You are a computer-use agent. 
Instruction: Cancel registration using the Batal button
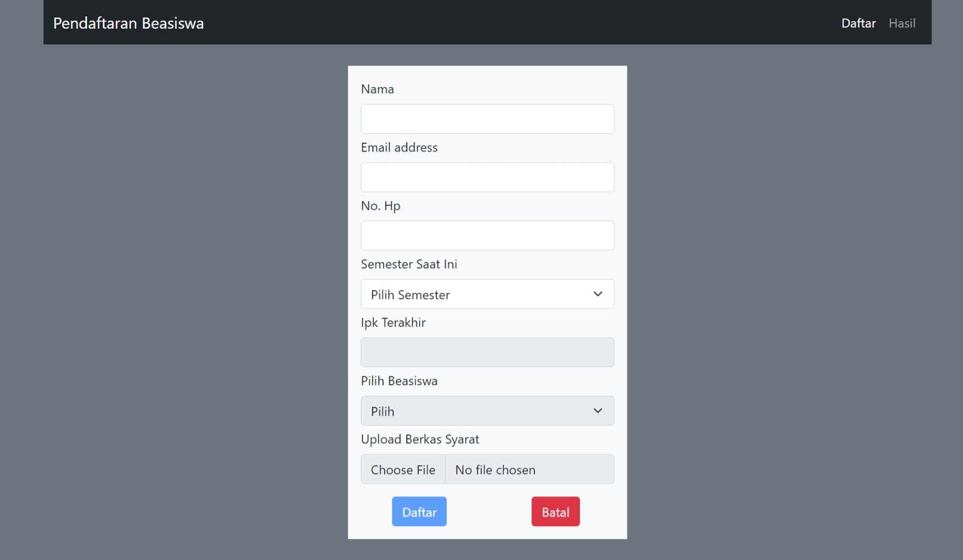pos(555,511)
